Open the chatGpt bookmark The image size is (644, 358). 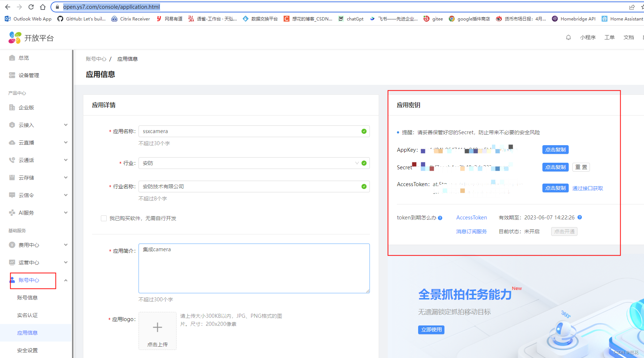pyautogui.click(x=351, y=19)
